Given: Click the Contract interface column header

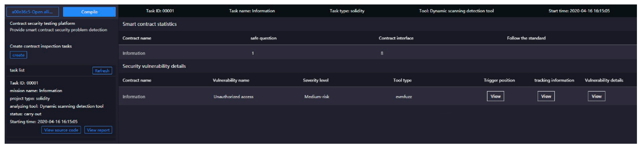Looking at the screenshot, I should pyautogui.click(x=396, y=38).
